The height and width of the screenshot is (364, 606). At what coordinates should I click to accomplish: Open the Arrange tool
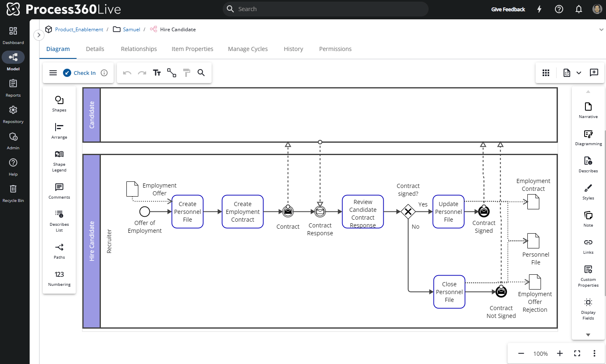click(x=59, y=131)
